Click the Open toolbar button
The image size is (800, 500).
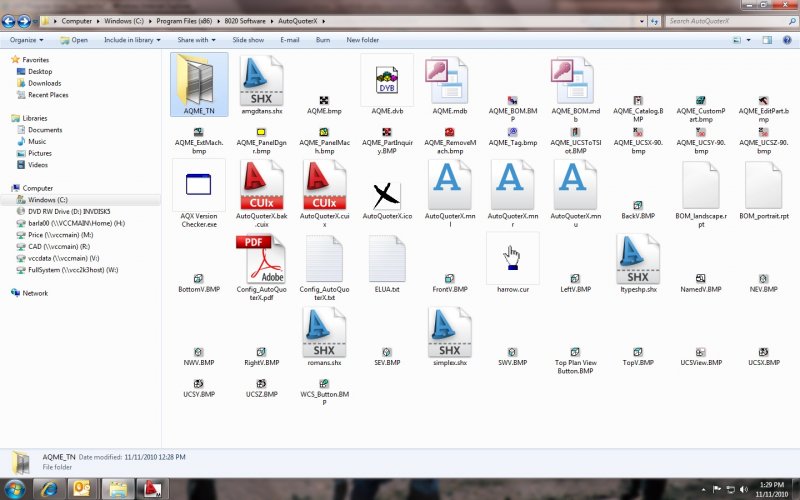[x=74, y=40]
